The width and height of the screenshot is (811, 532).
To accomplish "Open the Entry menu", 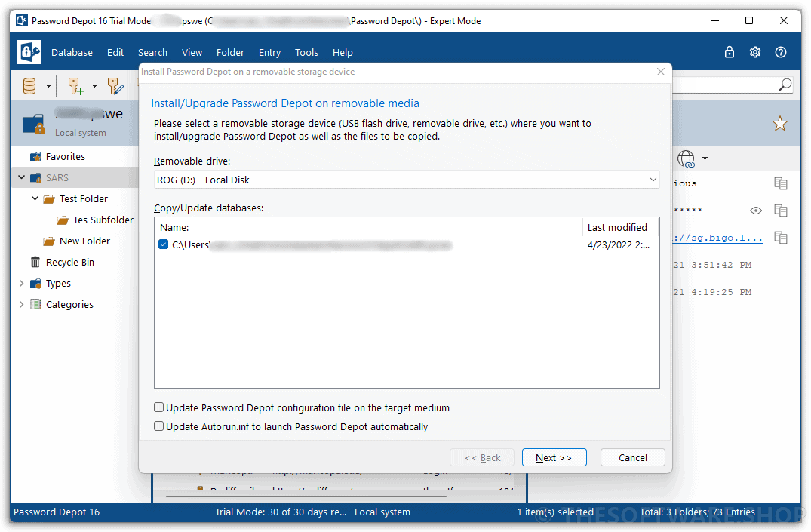I will coord(269,52).
